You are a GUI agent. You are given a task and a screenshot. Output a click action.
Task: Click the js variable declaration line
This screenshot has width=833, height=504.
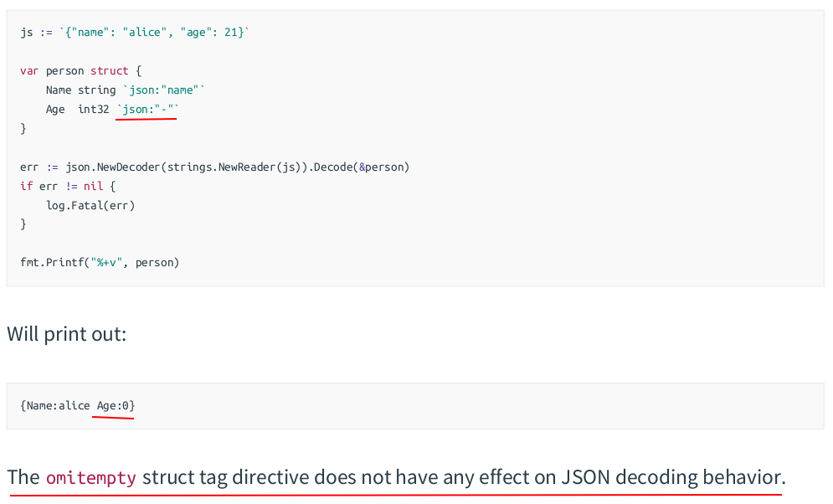(x=134, y=32)
